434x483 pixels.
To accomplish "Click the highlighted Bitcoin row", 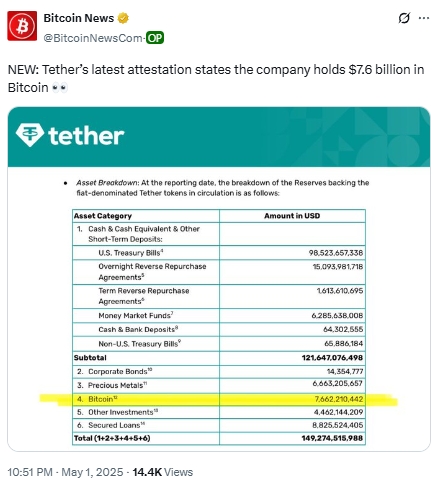I will pyautogui.click(x=219, y=399).
